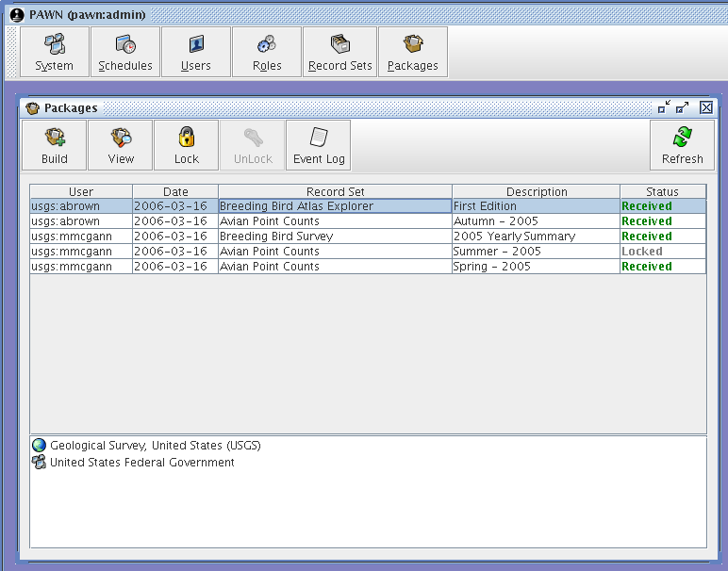This screenshot has height=571, width=728.
Task: Open the Users management icon
Action: click(x=196, y=52)
